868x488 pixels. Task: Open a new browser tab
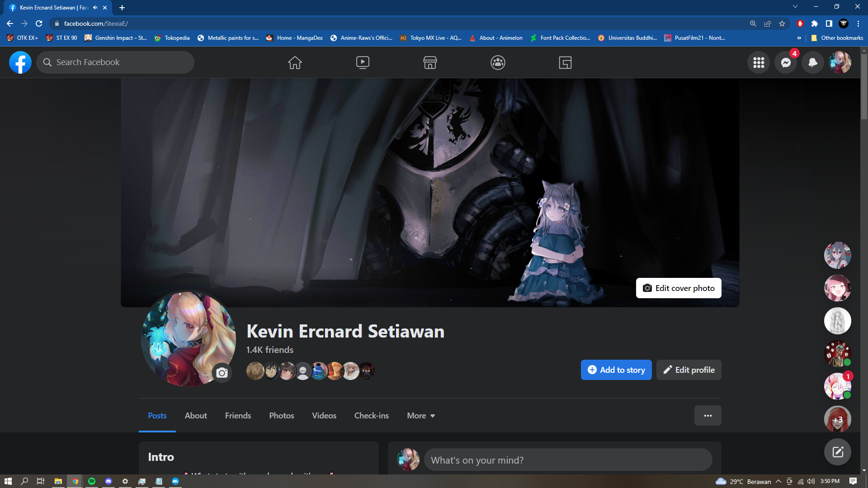(x=122, y=8)
